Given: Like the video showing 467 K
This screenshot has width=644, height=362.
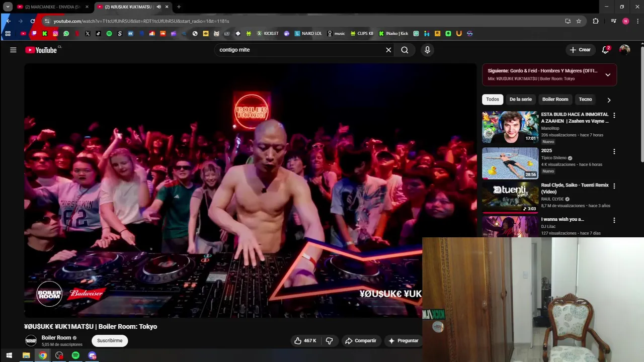Looking at the screenshot, I should click(x=305, y=340).
